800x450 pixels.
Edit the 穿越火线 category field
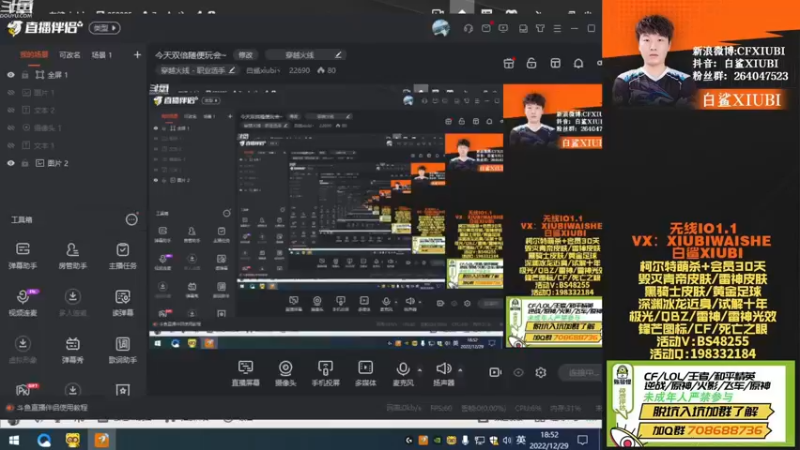pos(306,55)
